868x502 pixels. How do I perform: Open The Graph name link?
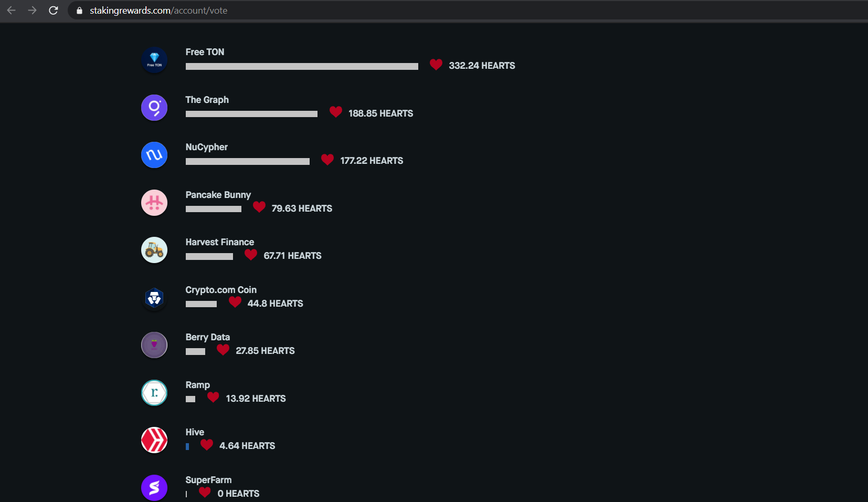point(207,100)
